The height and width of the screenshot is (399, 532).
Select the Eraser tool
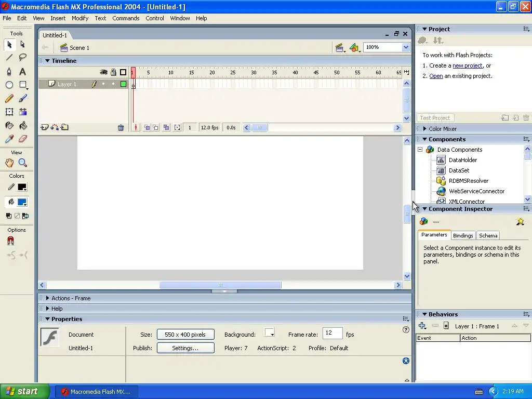[23, 139]
